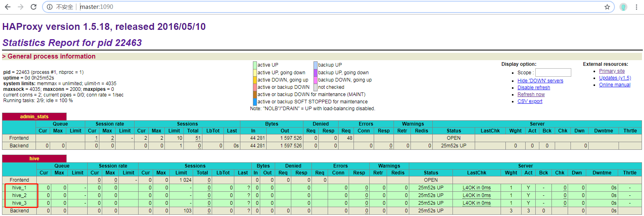Select hive table Wght column header

pyautogui.click(x=511, y=173)
